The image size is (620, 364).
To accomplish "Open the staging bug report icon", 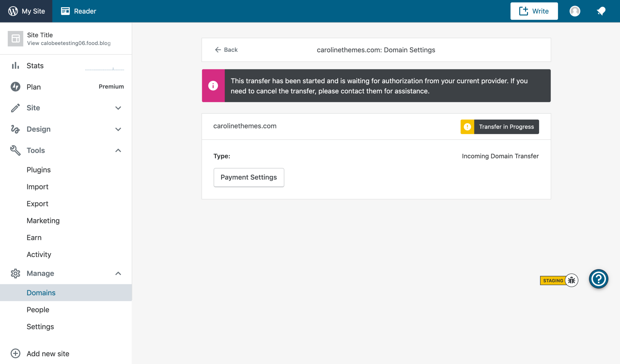I will (x=572, y=280).
